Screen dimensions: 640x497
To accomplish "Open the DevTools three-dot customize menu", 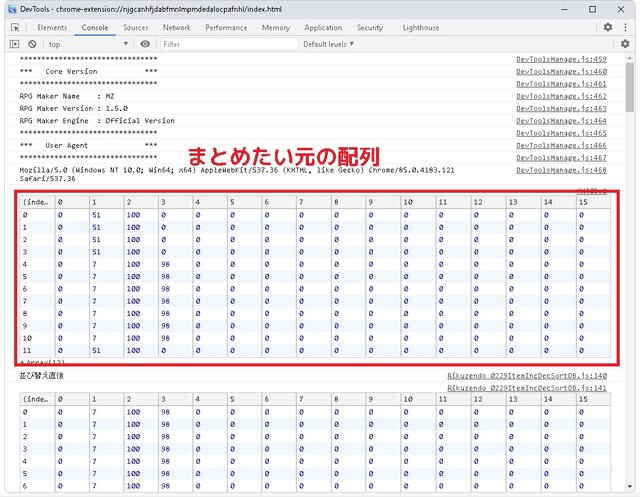I will [625, 27].
